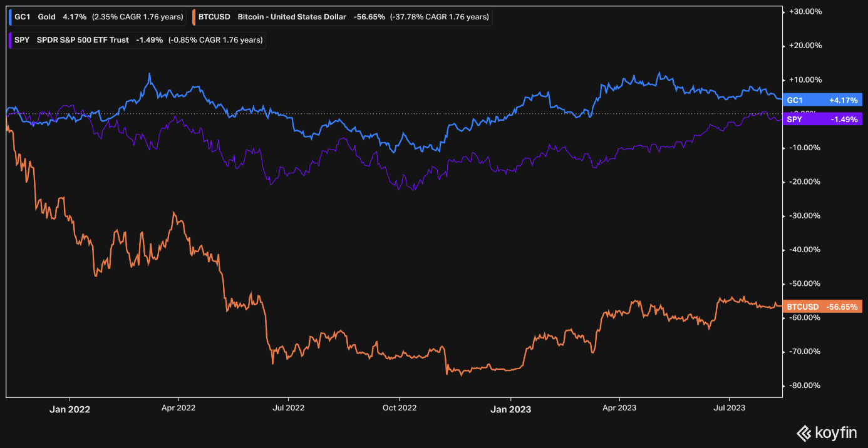Click the GC1 Gold legend entry
This screenshot has width=868, height=448.
pos(98,17)
